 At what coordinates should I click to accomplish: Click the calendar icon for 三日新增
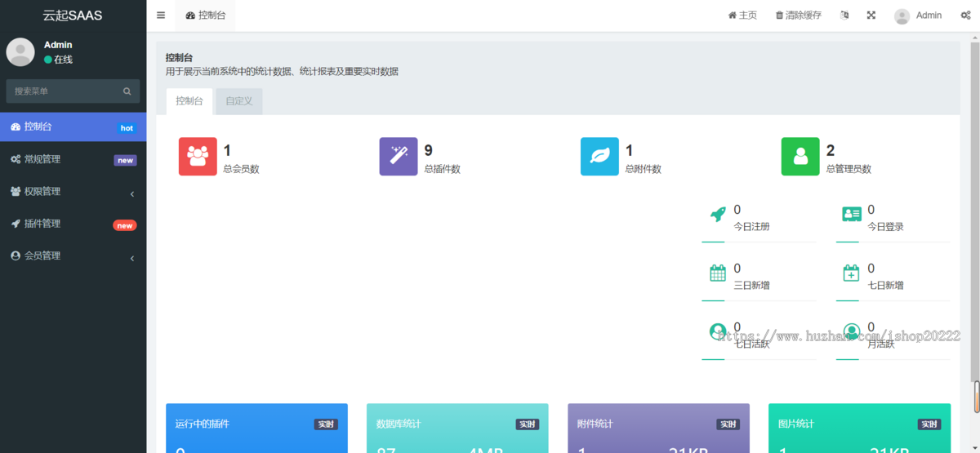718,273
